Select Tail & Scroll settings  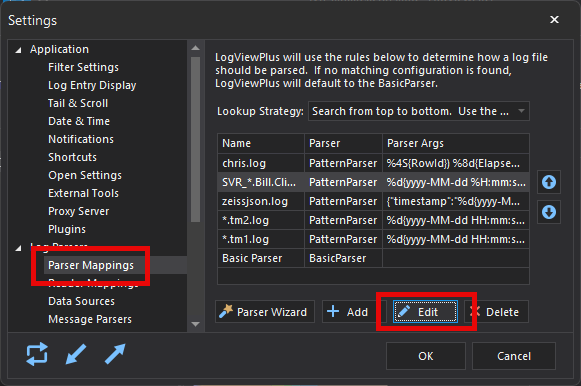click(78, 103)
